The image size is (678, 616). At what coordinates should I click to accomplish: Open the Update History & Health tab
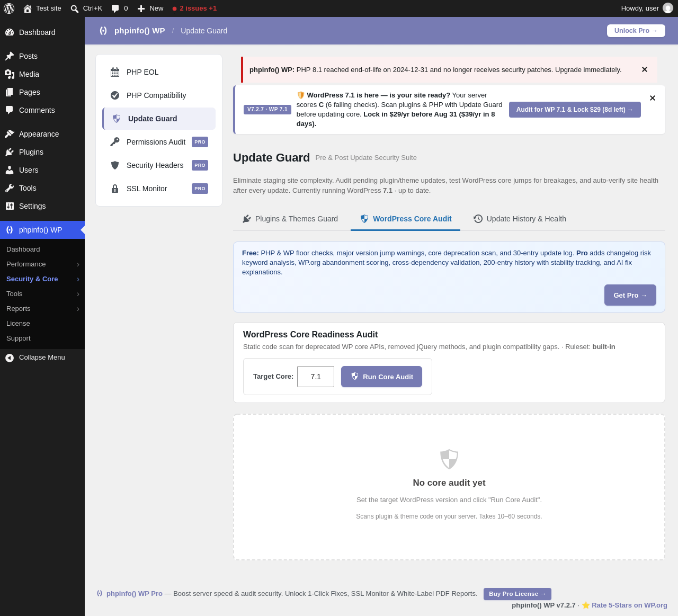coord(520,219)
